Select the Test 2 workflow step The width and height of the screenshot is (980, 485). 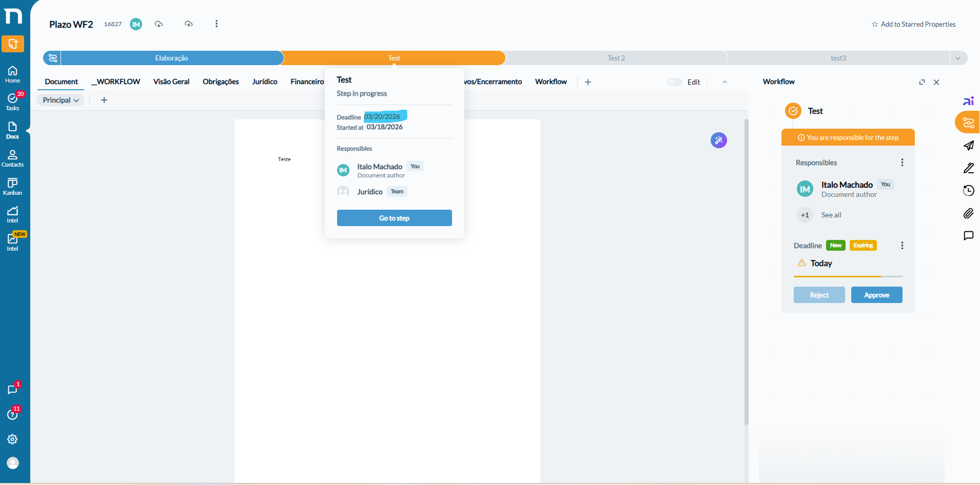616,58
